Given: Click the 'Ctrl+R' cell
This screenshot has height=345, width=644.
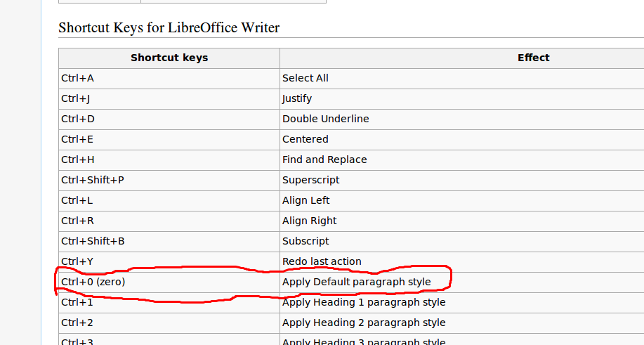Looking at the screenshot, I should (169, 221).
